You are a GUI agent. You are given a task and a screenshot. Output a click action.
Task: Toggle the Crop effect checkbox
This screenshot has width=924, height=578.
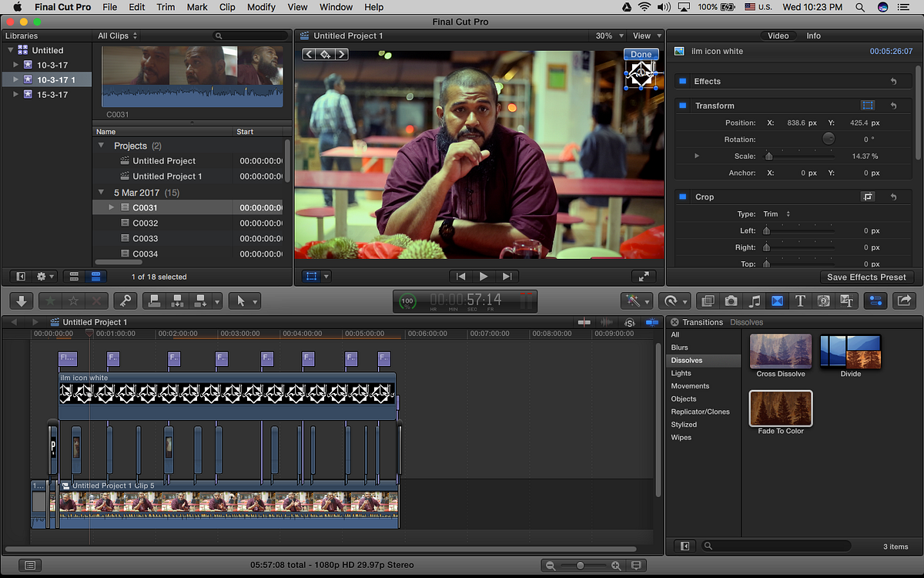[682, 197]
